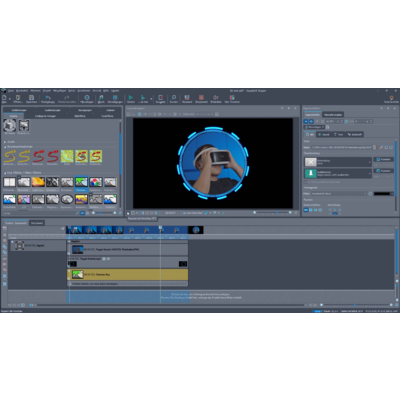
Task: Switch to the Texteffekte tab
Action: coord(107,116)
